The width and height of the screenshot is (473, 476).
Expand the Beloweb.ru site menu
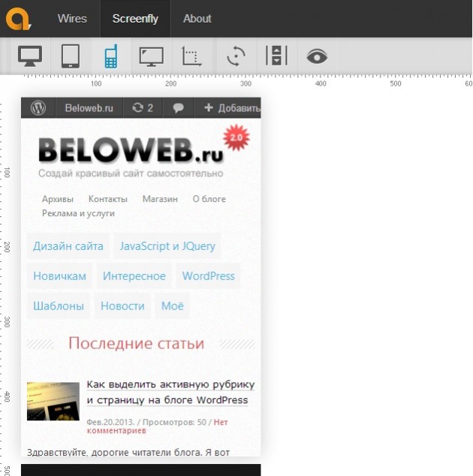(89, 108)
